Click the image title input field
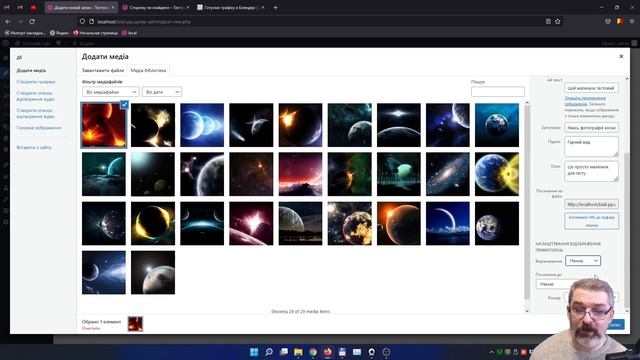This screenshot has width=640, height=360. pos(591,127)
